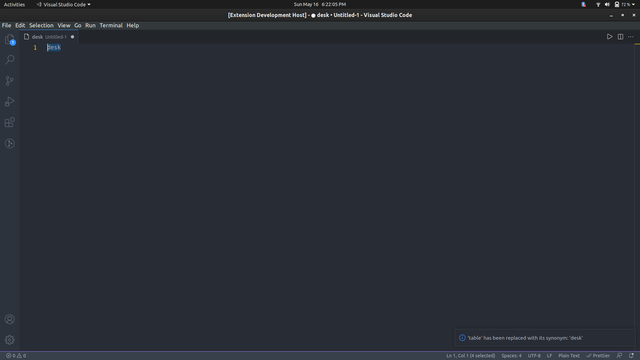Open the system menu dropdown arrow
Image resolution: width=640 pixels, height=360 pixels.
pyautogui.click(x=633, y=4)
